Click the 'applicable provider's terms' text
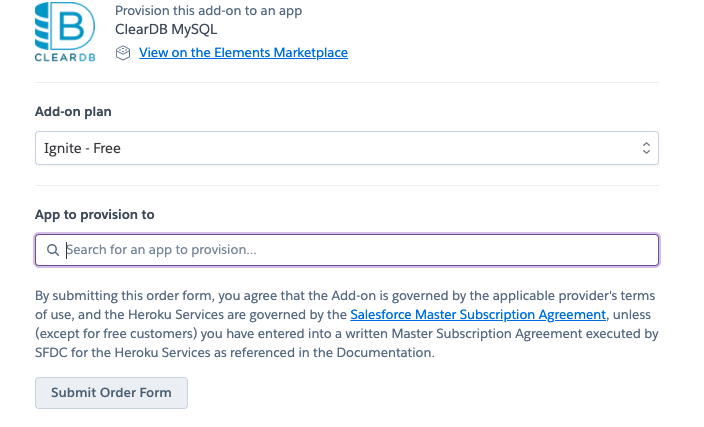 tap(567, 296)
